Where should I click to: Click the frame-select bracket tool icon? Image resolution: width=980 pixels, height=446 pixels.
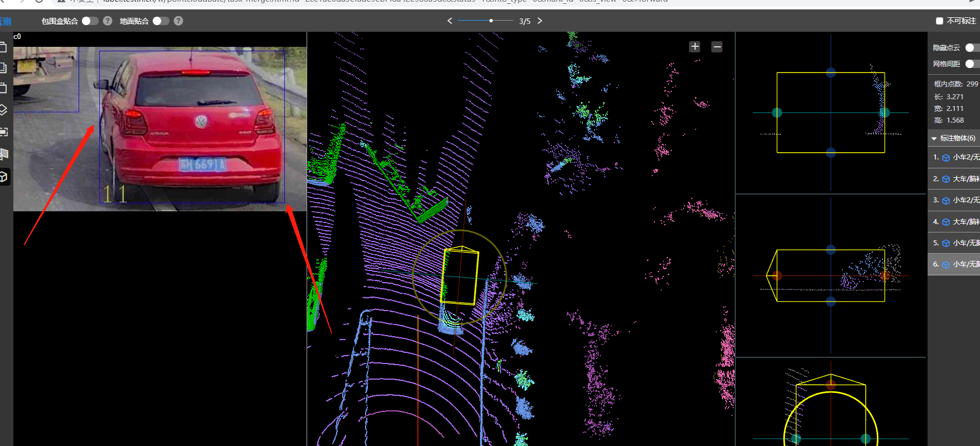(x=3, y=132)
